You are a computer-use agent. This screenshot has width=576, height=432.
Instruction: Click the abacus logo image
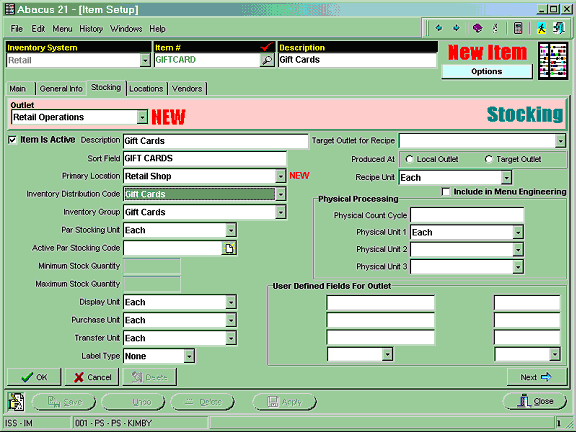coord(553,61)
